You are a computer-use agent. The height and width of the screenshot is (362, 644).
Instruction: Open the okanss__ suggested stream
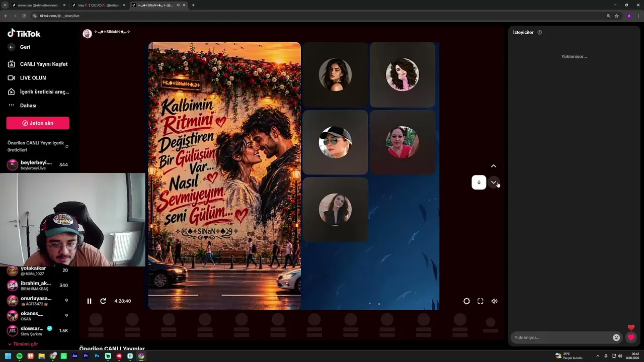tap(38, 316)
